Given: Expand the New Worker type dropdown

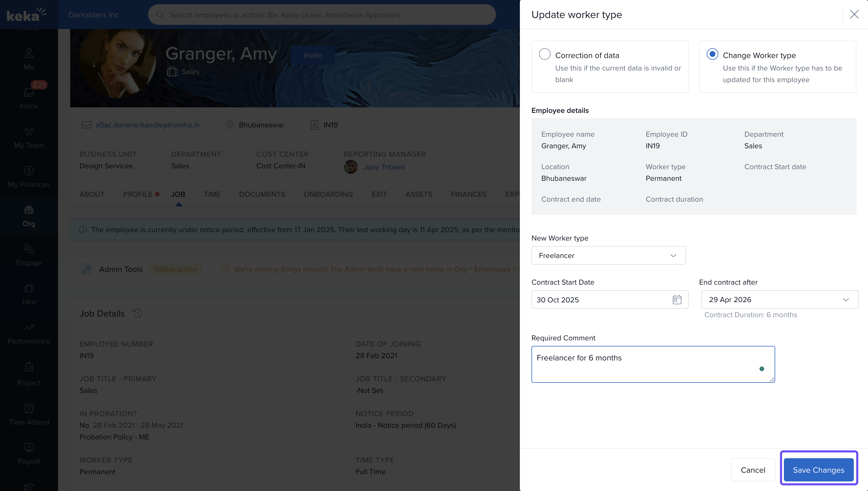Looking at the screenshot, I should tap(608, 255).
